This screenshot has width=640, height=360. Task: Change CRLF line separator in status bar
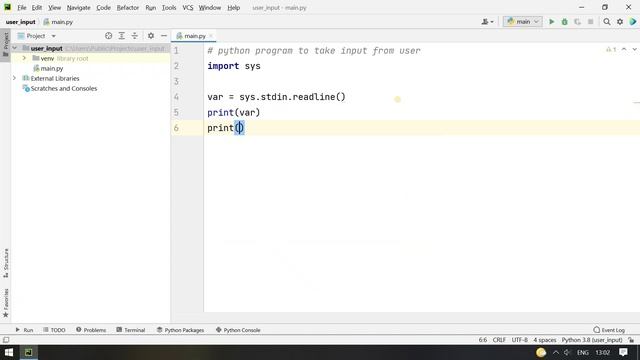pyautogui.click(x=499, y=340)
